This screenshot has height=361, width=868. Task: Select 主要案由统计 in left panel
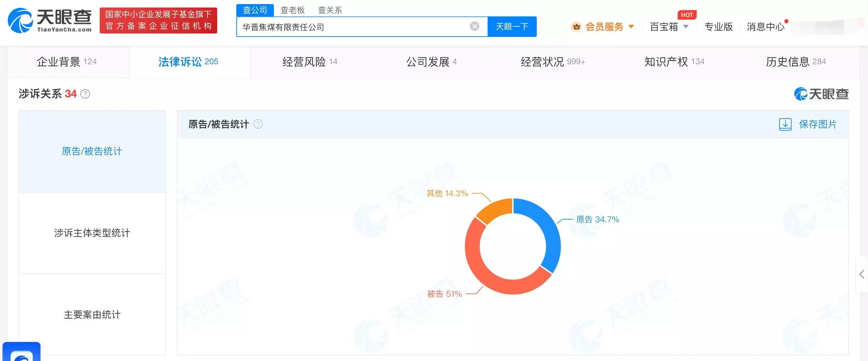[92, 315]
